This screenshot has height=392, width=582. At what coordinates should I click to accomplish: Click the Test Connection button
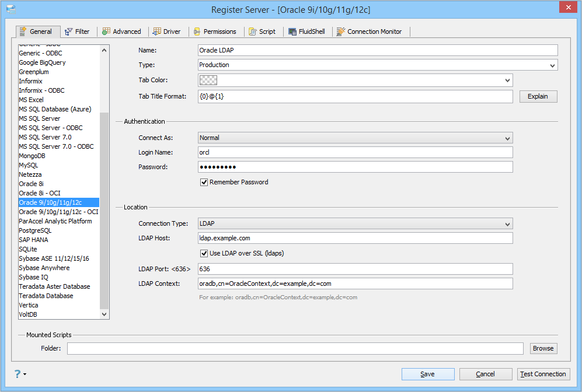point(543,374)
